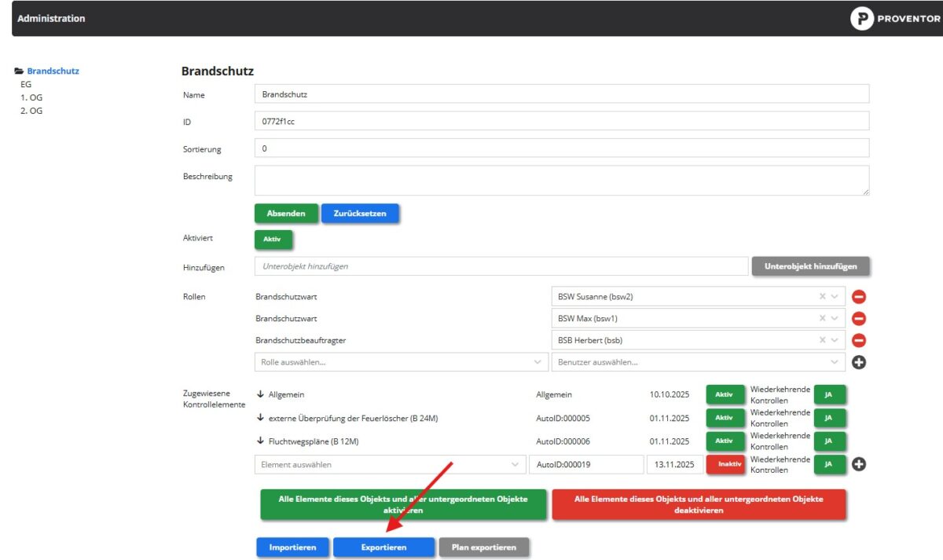Remove BSW Max role with red minus icon
The image size is (943, 560).
[x=859, y=319]
